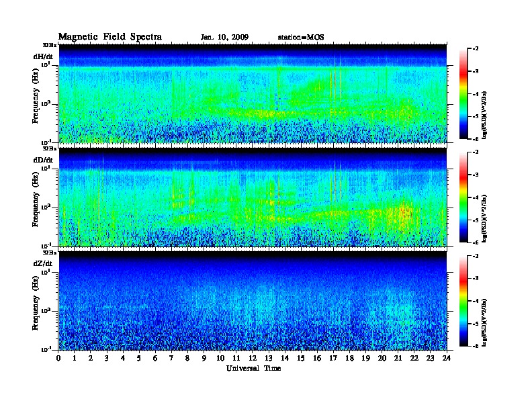The width and height of the screenshot is (532, 411).
Task: Click the dD/dt spectrogram plot area
Action: click(x=253, y=197)
